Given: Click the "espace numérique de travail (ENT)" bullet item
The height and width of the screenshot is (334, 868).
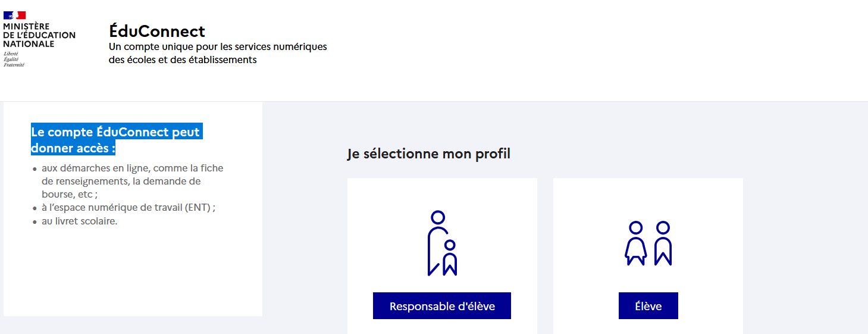Looking at the screenshot, I should tap(129, 208).
